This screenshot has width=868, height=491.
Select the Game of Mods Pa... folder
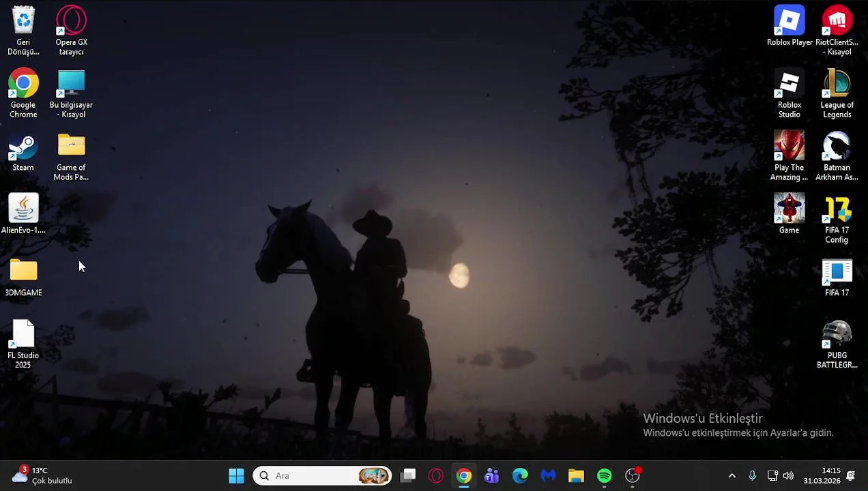(71, 156)
